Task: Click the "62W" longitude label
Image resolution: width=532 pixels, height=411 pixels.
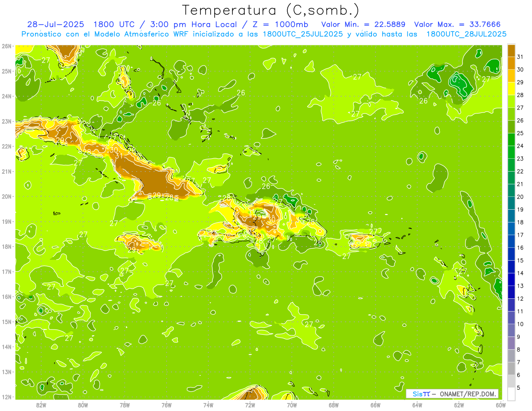Action: 459,405
